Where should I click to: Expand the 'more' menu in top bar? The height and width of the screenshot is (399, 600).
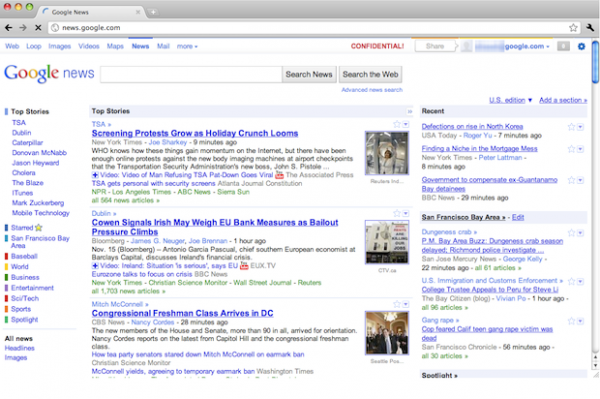(x=187, y=46)
